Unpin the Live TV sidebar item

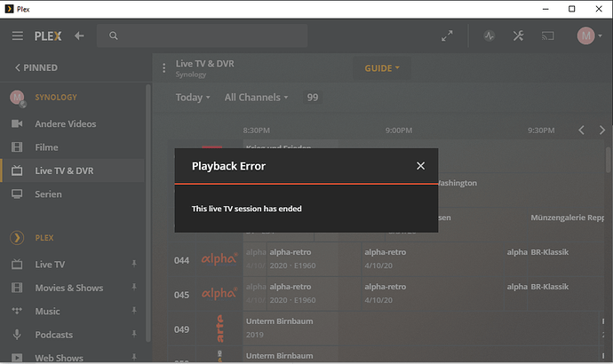[134, 264]
